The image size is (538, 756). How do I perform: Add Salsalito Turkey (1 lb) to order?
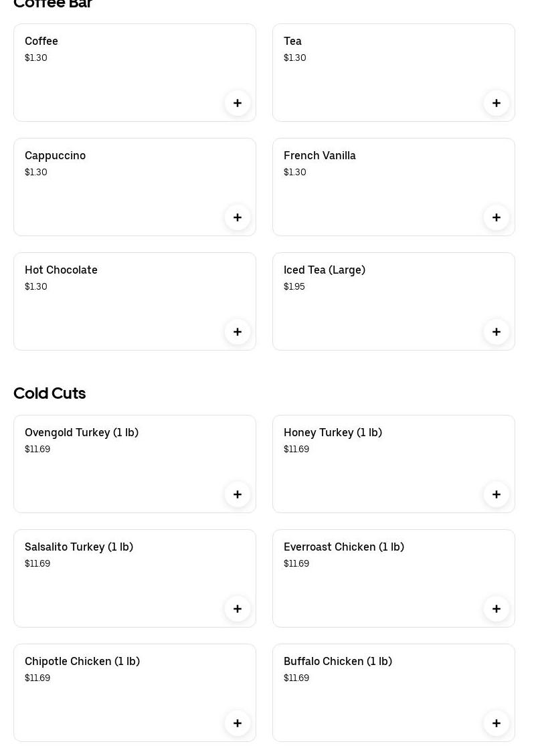(x=238, y=609)
